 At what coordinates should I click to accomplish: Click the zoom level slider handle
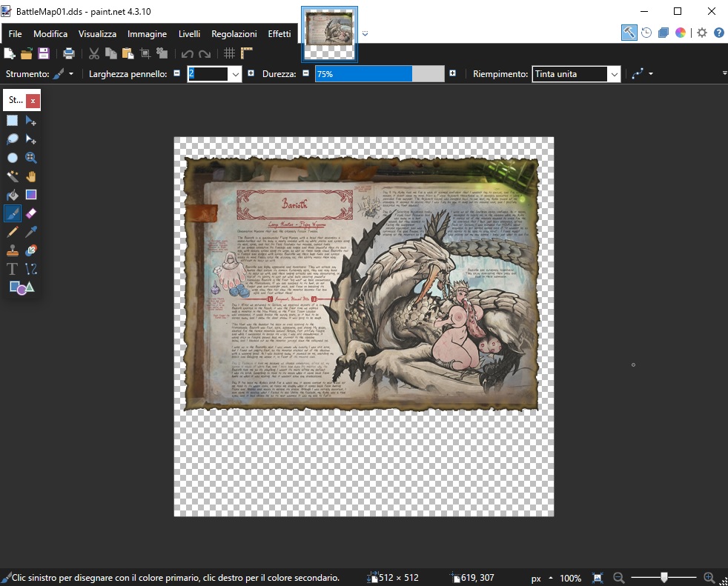[664, 577]
